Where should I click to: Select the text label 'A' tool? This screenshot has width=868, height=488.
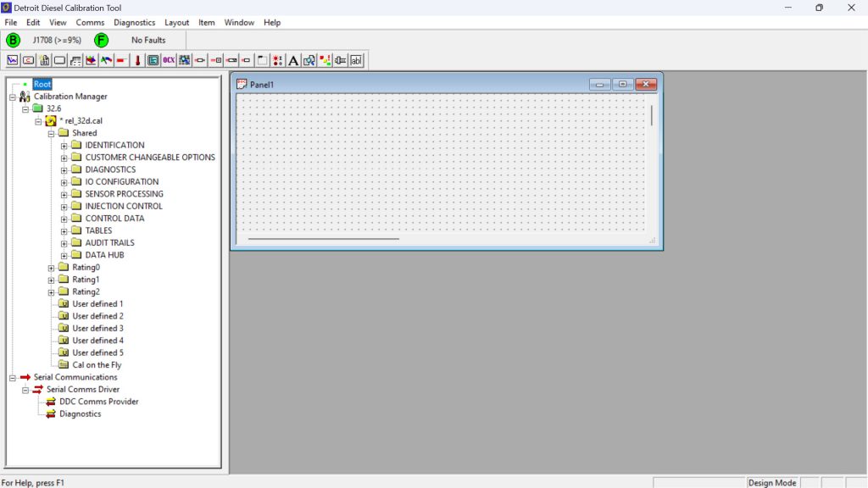[293, 60]
